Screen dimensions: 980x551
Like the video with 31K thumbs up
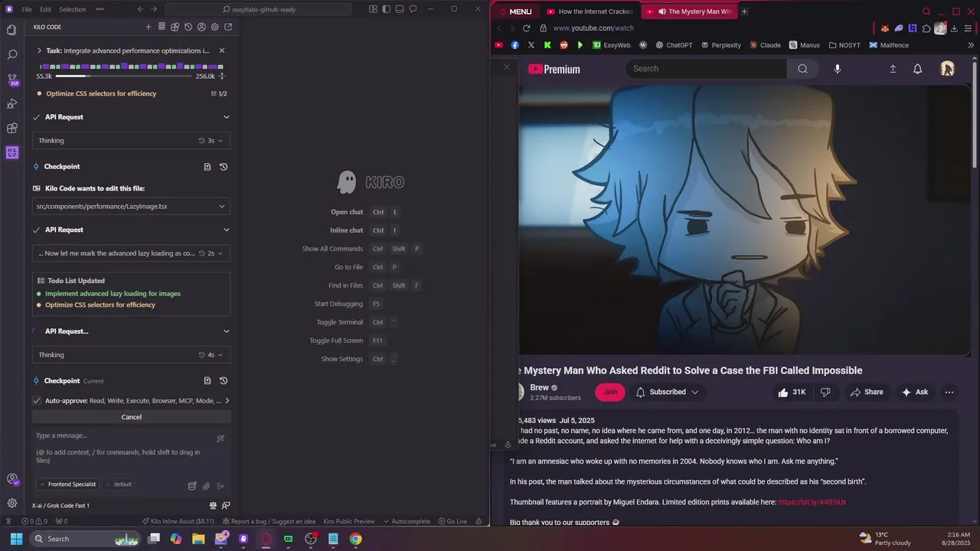[792, 392]
